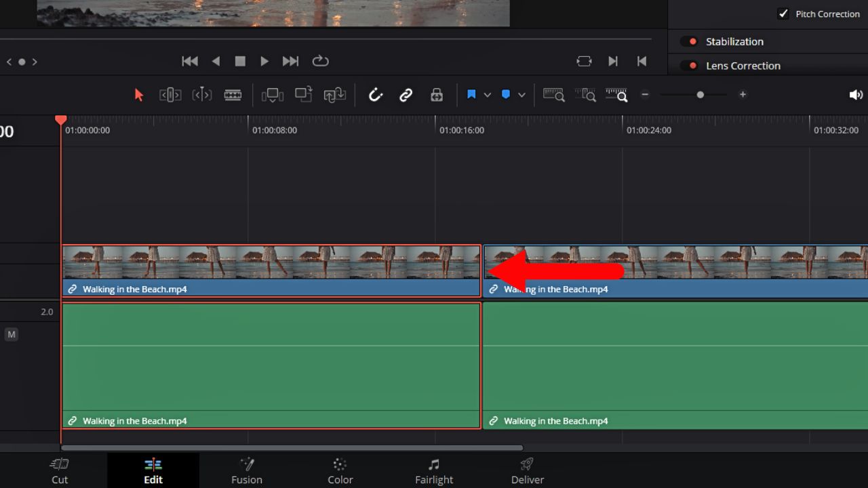Image resolution: width=868 pixels, height=488 pixels.
Task: Select the Blade edit mode tool
Action: point(233,94)
